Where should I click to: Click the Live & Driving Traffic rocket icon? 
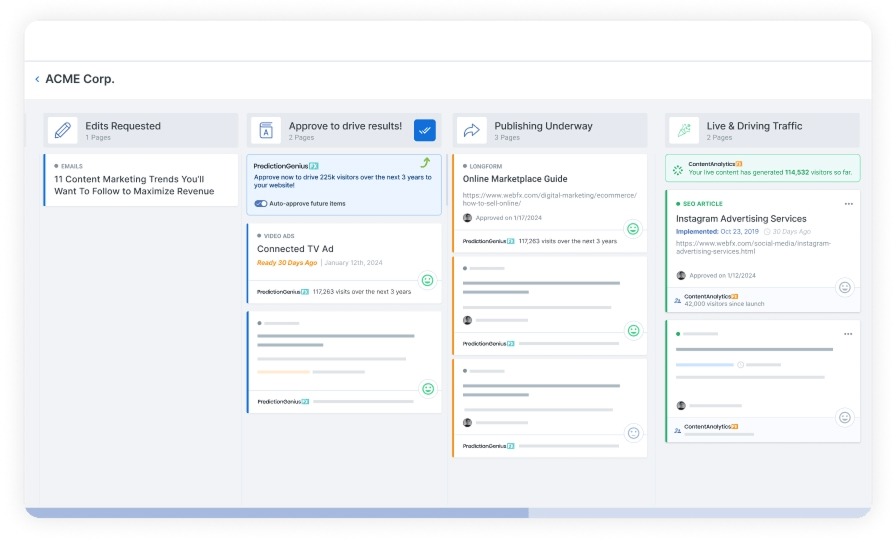[684, 130]
